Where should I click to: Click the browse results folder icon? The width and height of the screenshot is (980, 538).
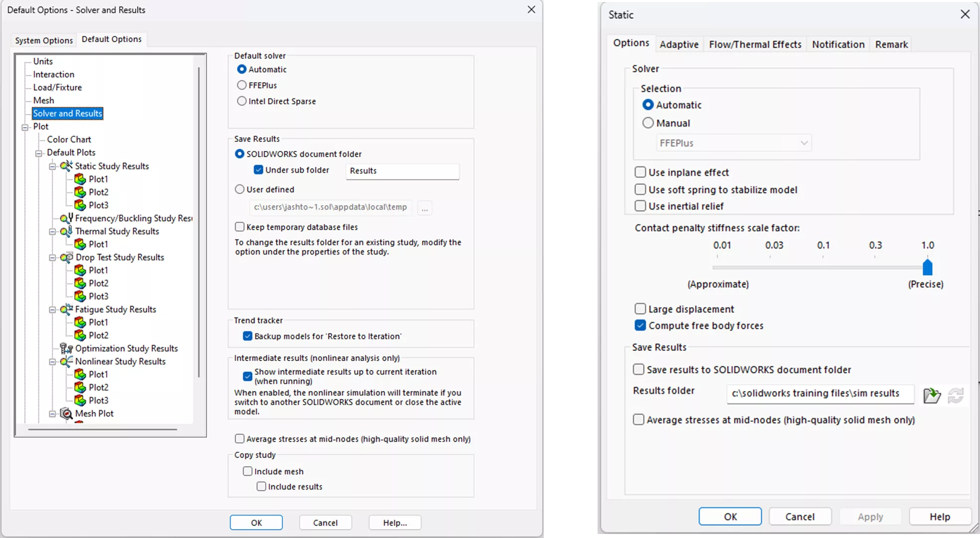[931, 396]
